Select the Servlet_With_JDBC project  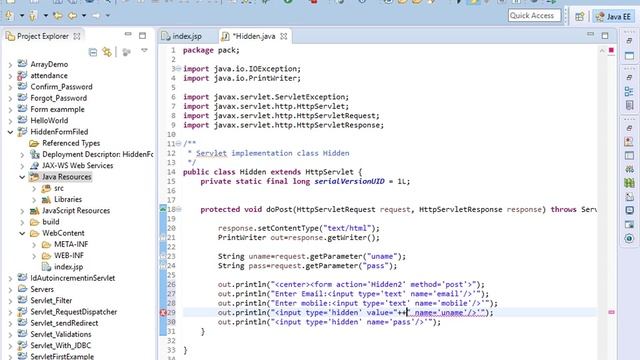click(60, 345)
